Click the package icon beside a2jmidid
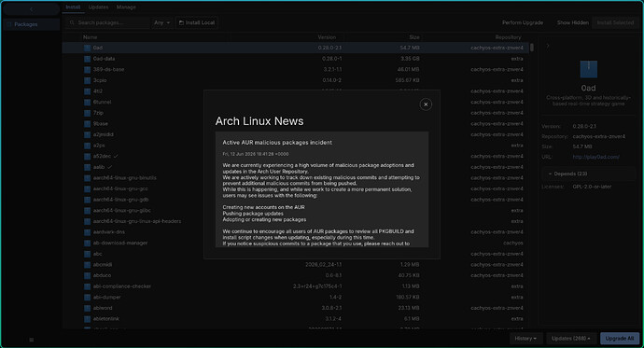 click(87, 134)
